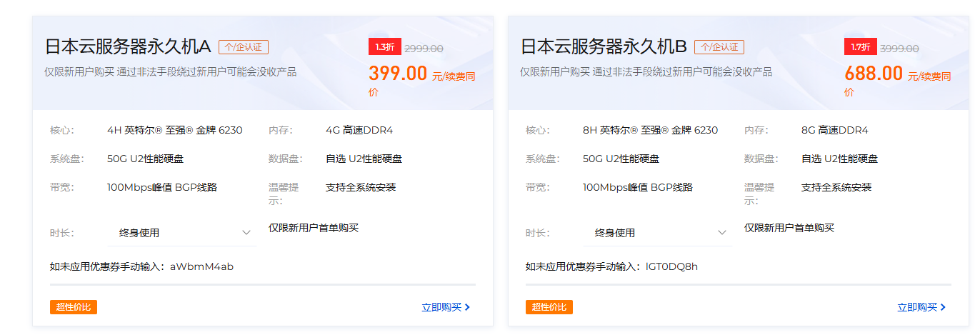Click the crossed-out 2999.00 original price
Image resolution: width=980 pixels, height=335 pixels.
point(424,49)
